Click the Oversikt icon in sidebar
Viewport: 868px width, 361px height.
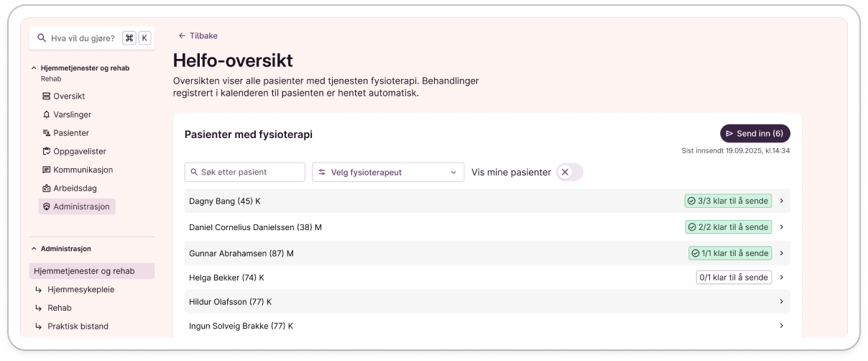point(47,96)
